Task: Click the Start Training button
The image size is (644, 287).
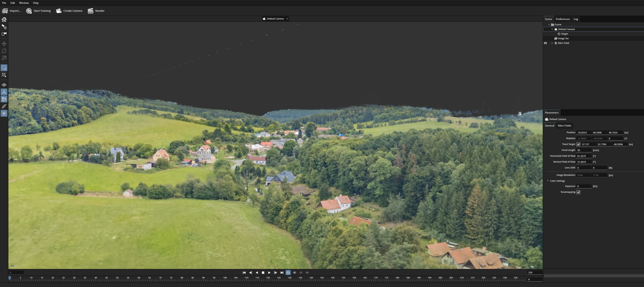Action: tap(38, 11)
